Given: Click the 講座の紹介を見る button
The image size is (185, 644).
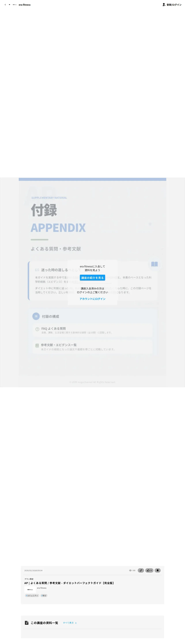Looking at the screenshot, I should pyautogui.click(x=92, y=278).
